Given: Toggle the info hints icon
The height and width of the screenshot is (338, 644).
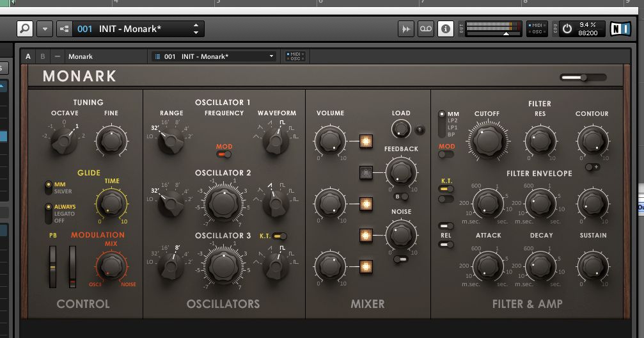Looking at the screenshot, I should pyautogui.click(x=446, y=29).
